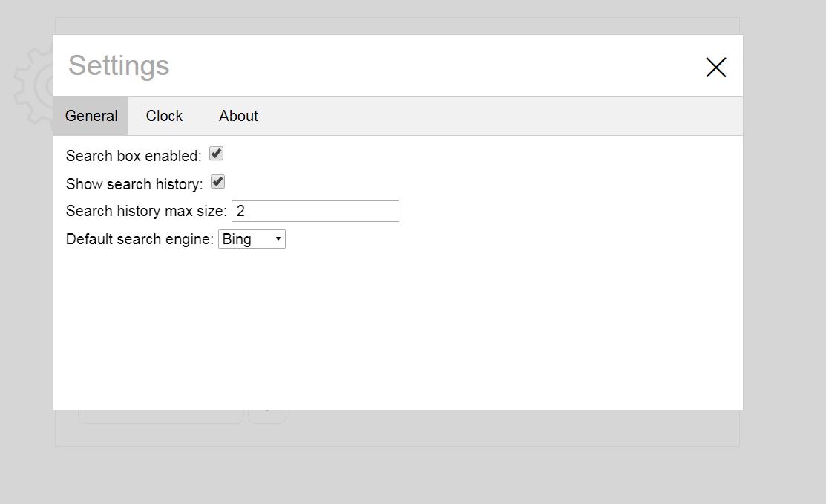Image resolution: width=826 pixels, height=504 pixels.
Task: Toggle Show search history checkbox
Action: coord(217,182)
